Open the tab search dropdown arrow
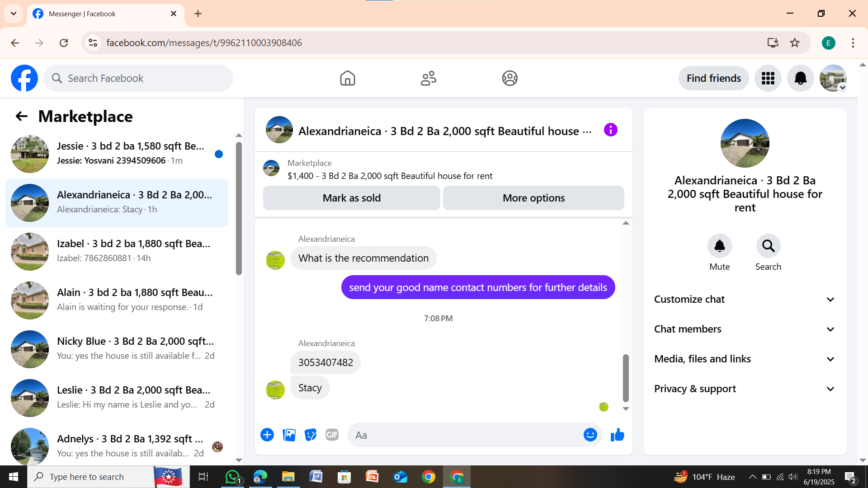Viewport: 868px width, 488px height. (x=14, y=14)
